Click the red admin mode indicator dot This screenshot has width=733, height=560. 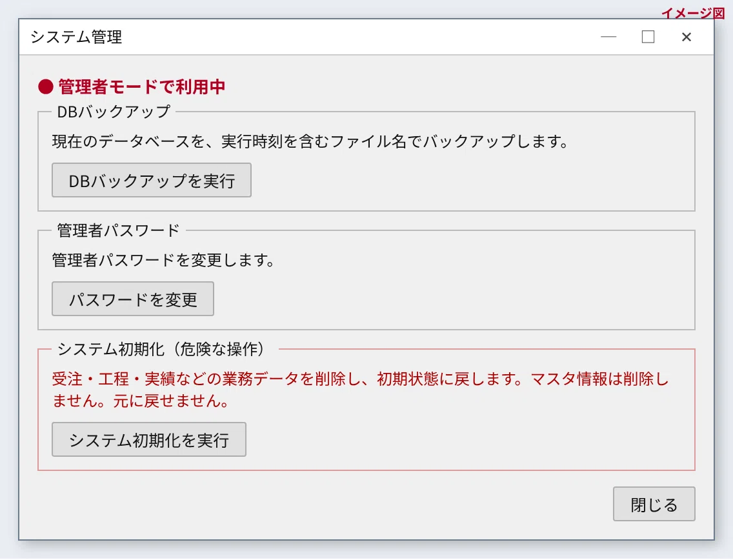pos(46,86)
